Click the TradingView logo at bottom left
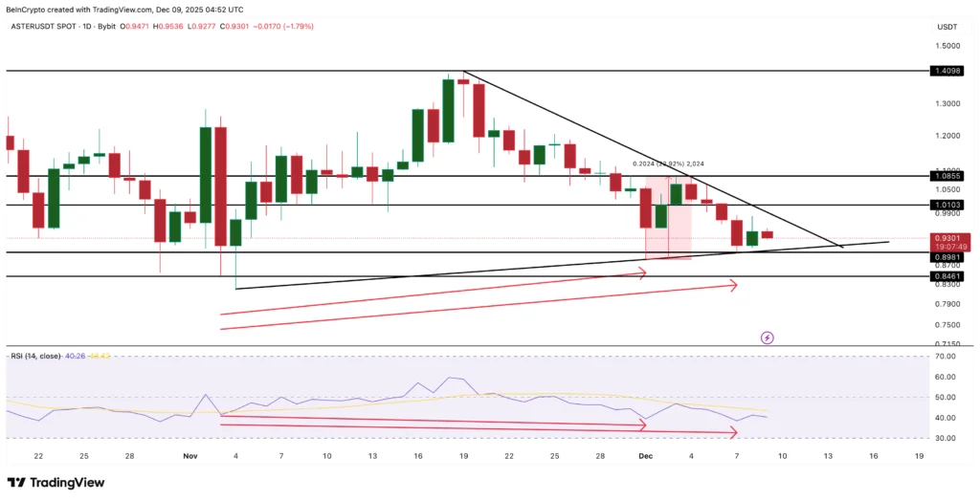The image size is (980, 501). (56, 482)
